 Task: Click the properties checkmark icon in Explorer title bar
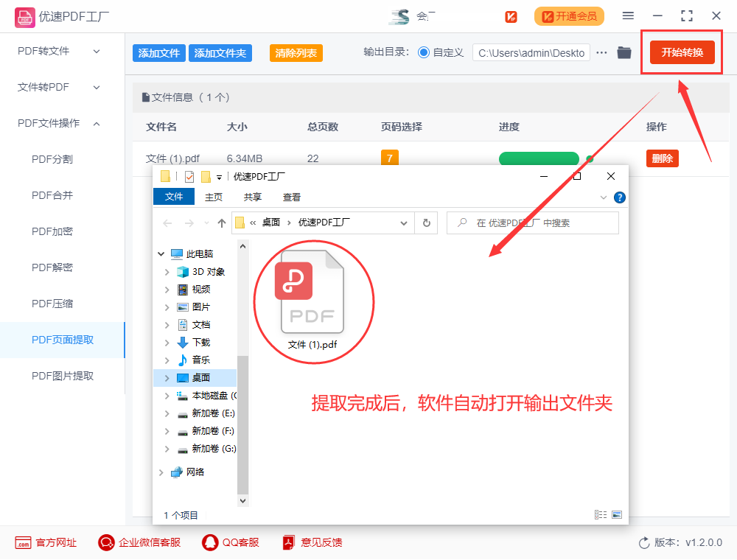tap(189, 177)
